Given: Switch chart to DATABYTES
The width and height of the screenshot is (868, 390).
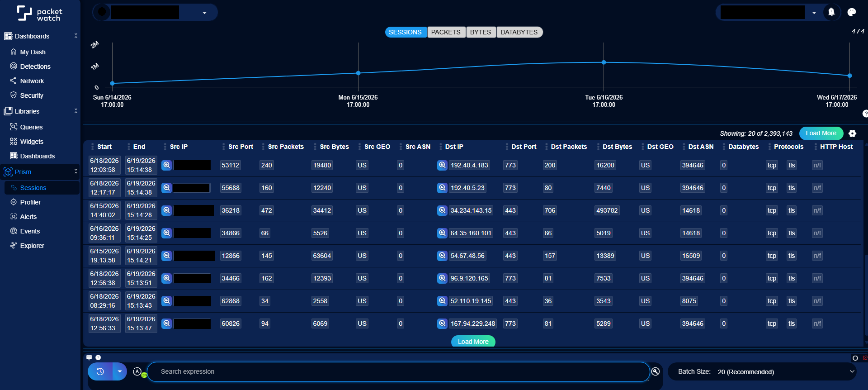Looking at the screenshot, I should (x=519, y=32).
